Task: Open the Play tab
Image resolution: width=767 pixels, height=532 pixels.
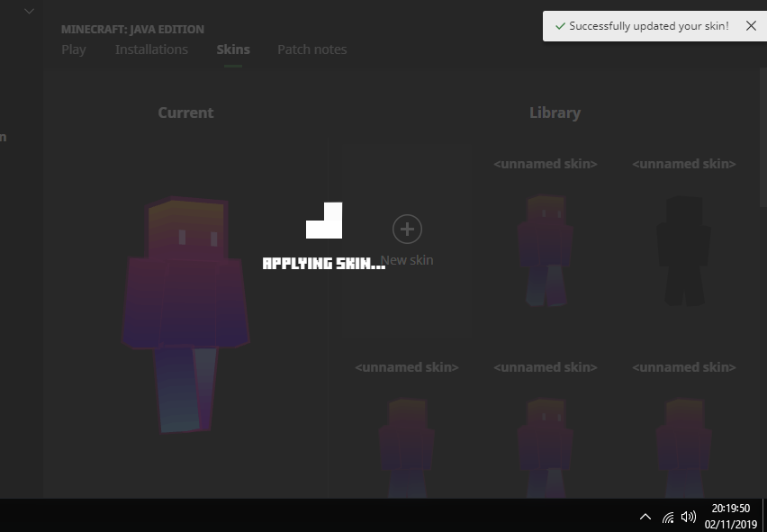Action: (x=74, y=50)
